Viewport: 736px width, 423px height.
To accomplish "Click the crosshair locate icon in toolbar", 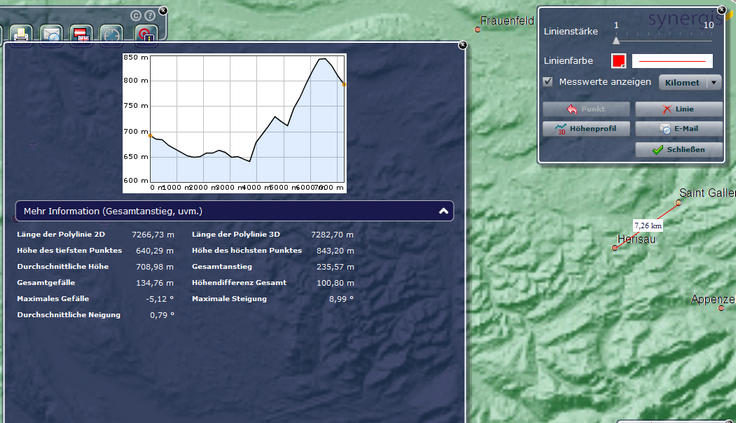I will 113,34.
